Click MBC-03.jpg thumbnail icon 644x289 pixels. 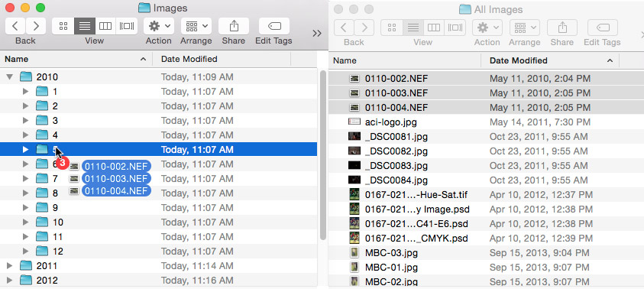click(x=354, y=253)
